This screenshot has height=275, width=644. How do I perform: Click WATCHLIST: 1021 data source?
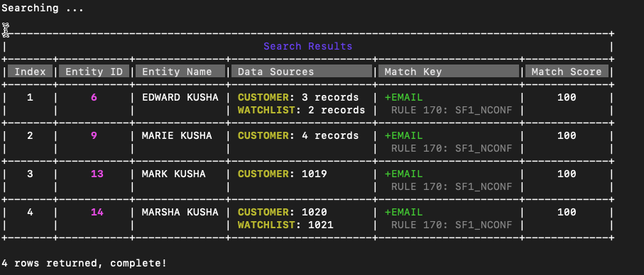coord(285,225)
